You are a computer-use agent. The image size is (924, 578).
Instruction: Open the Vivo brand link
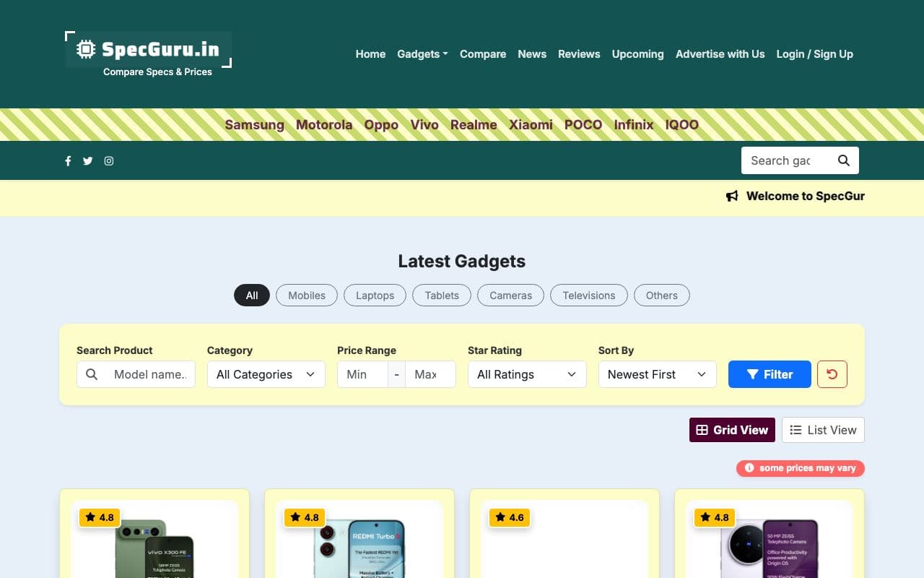pyautogui.click(x=424, y=124)
